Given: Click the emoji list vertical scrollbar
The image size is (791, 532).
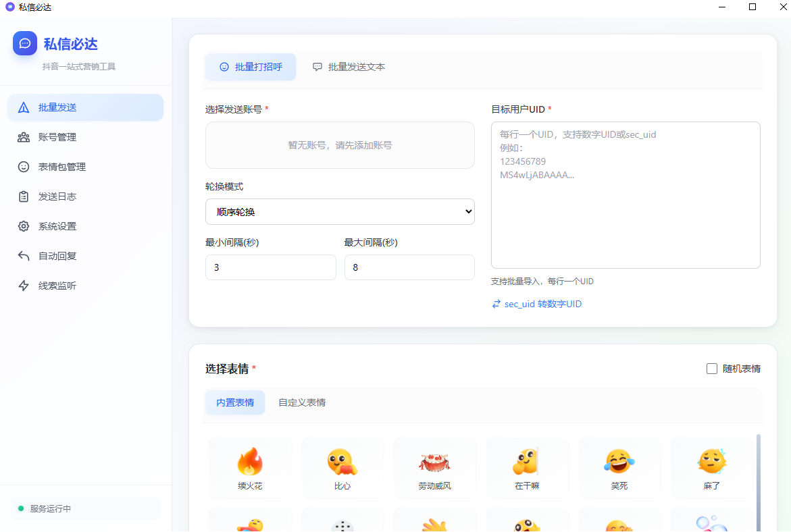Looking at the screenshot, I should coord(758,481).
